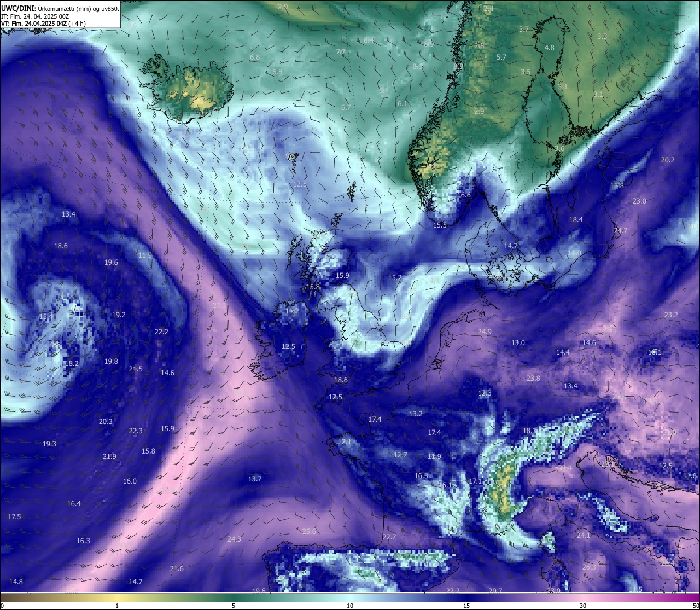Screen dimensions: 700x610
Task: Click the map value "21.9"
Action: 109,456
